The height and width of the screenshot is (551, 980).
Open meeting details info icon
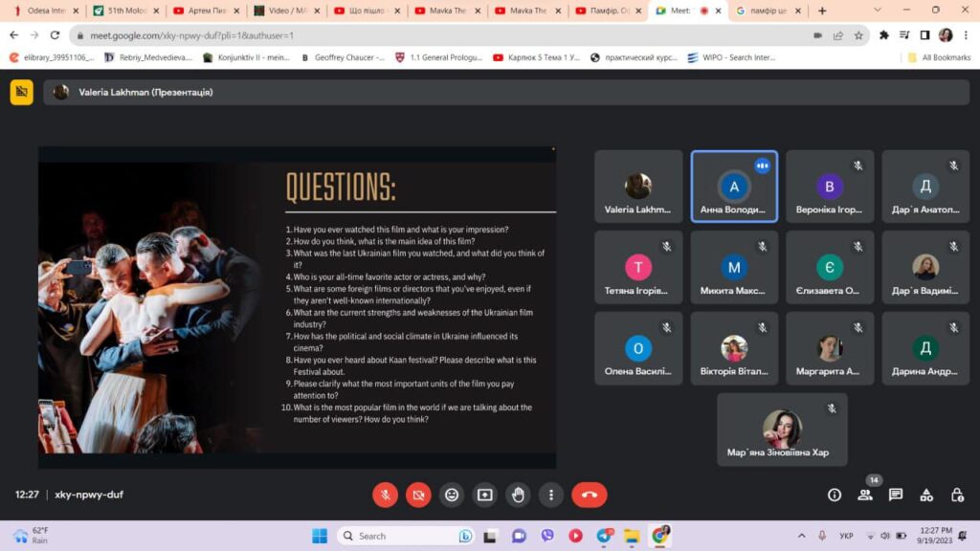(835, 495)
